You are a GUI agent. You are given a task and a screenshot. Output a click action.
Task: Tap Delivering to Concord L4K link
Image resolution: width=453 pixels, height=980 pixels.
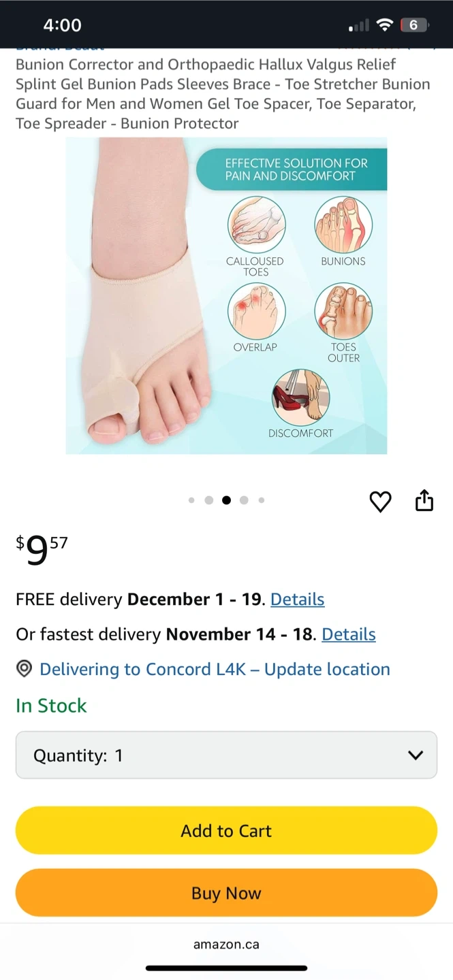pyautogui.click(x=215, y=669)
